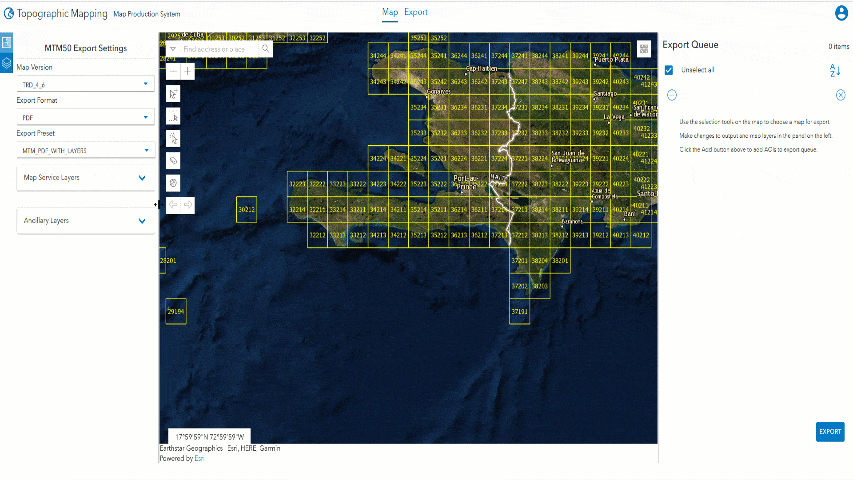This screenshot has height=480, width=853.
Task: Open the export settings sidebar icon
Action: click(7, 42)
